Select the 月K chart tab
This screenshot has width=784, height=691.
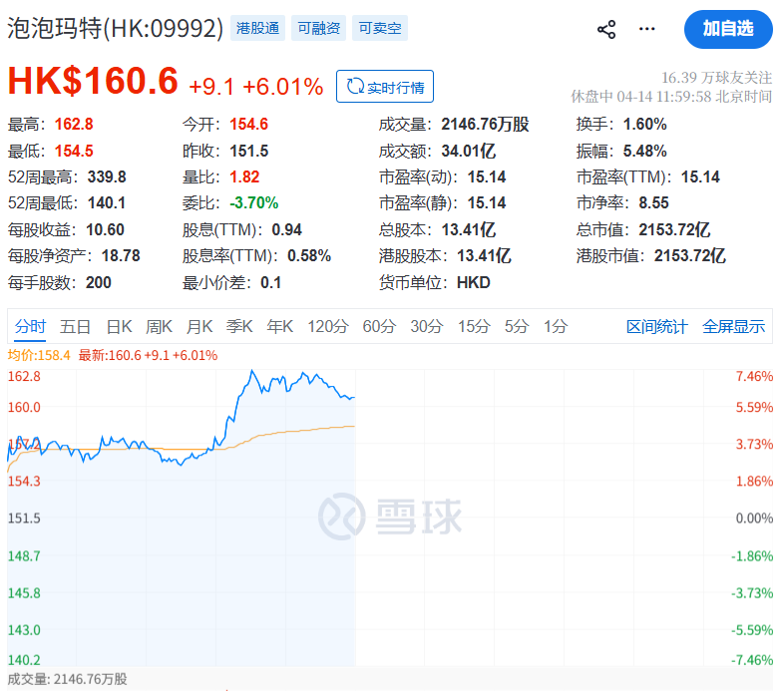tap(199, 326)
